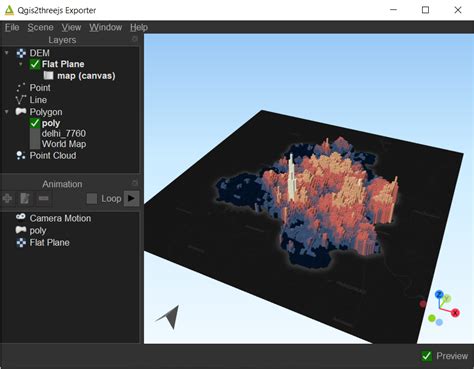The height and width of the screenshot is (369, 474).
Task: Collapse the Flat Plane sub-items
Action: coord(21,64)
